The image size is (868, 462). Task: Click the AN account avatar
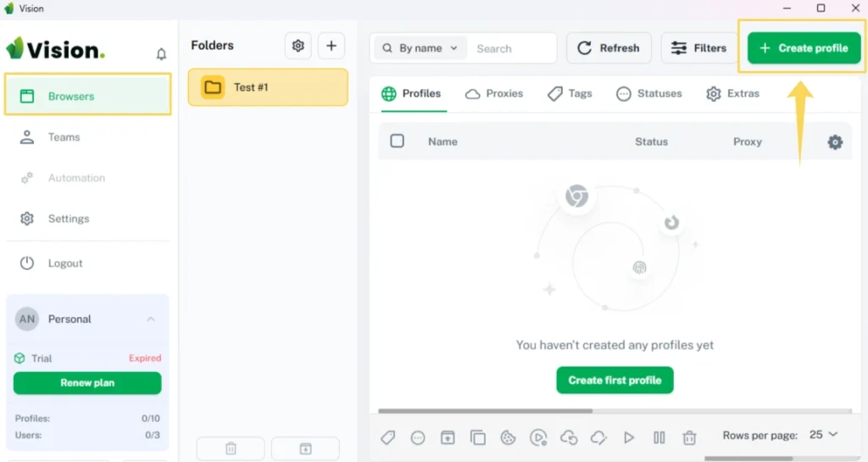[26, 320]
